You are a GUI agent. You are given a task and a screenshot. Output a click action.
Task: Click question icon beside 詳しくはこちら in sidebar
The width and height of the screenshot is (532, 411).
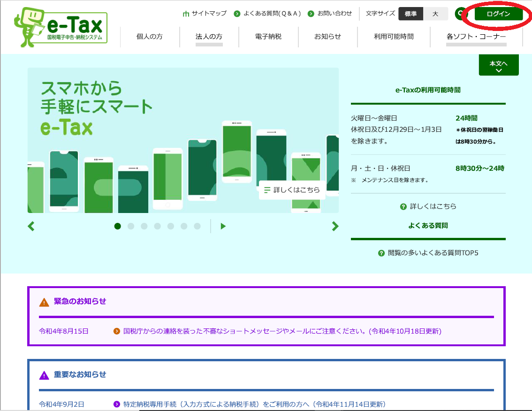[403, 207]
